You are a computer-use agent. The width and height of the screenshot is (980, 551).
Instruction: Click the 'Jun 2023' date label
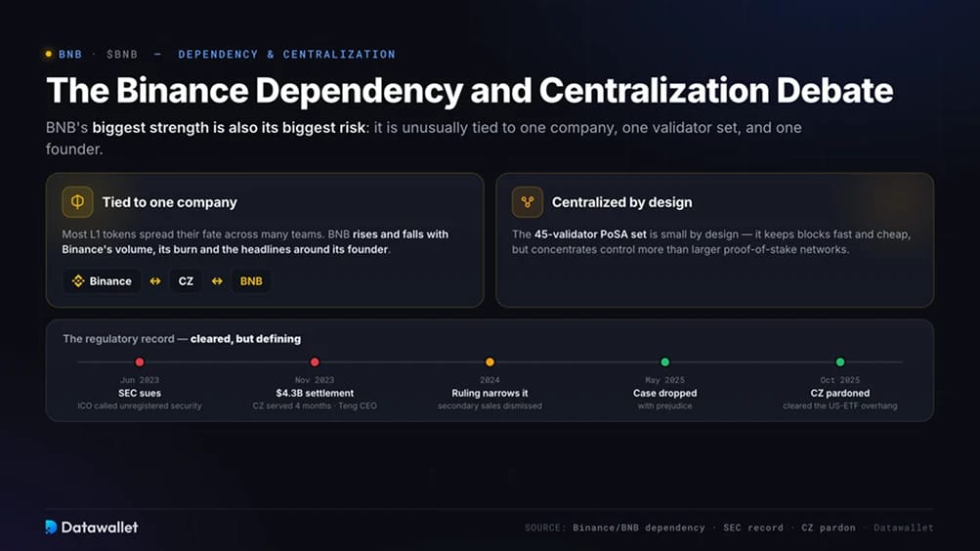pyautogui.click(x=140, y=380)
